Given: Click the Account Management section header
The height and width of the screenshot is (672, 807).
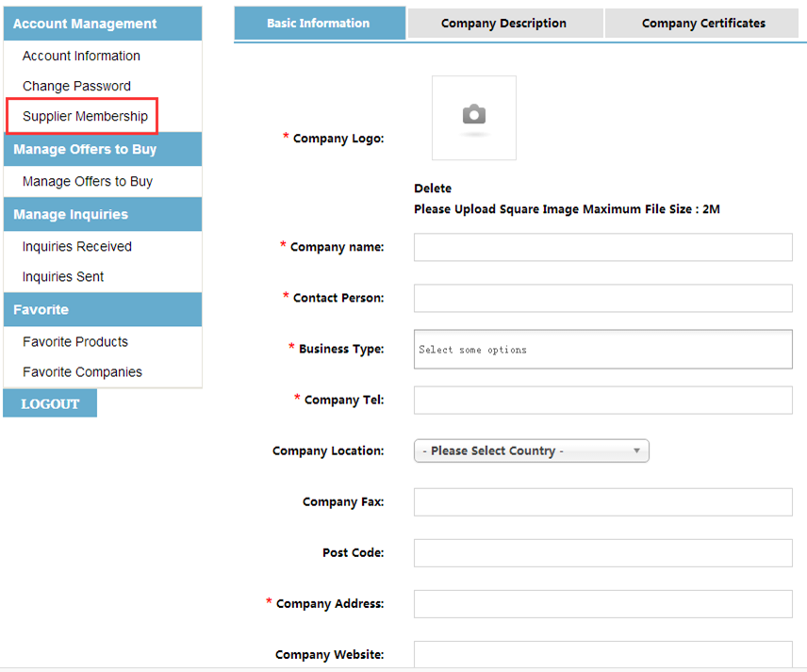Looking at the screenshot, I should [x=103, y=24].
